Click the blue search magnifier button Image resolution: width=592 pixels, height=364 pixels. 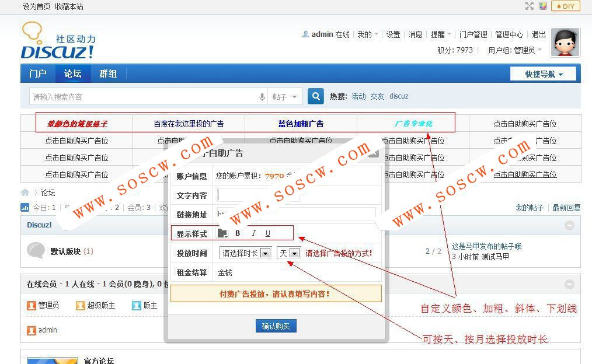316,96
